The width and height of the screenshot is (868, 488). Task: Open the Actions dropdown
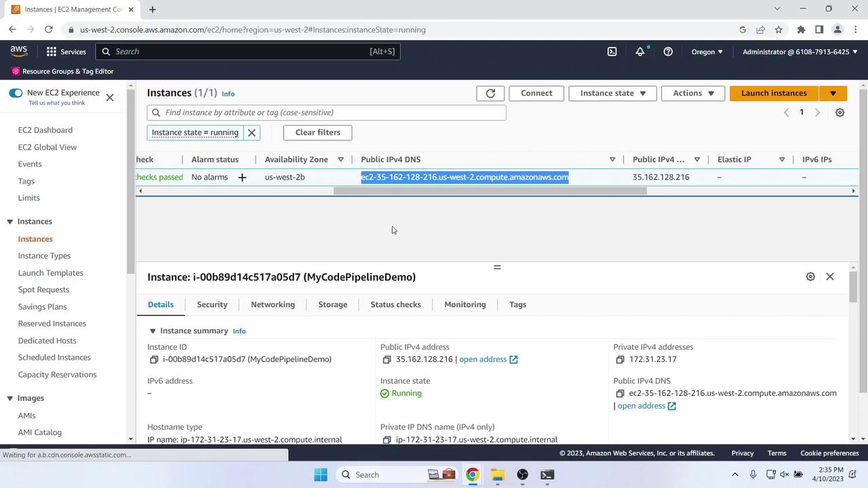pyautogui.click(x=693, y=93)
